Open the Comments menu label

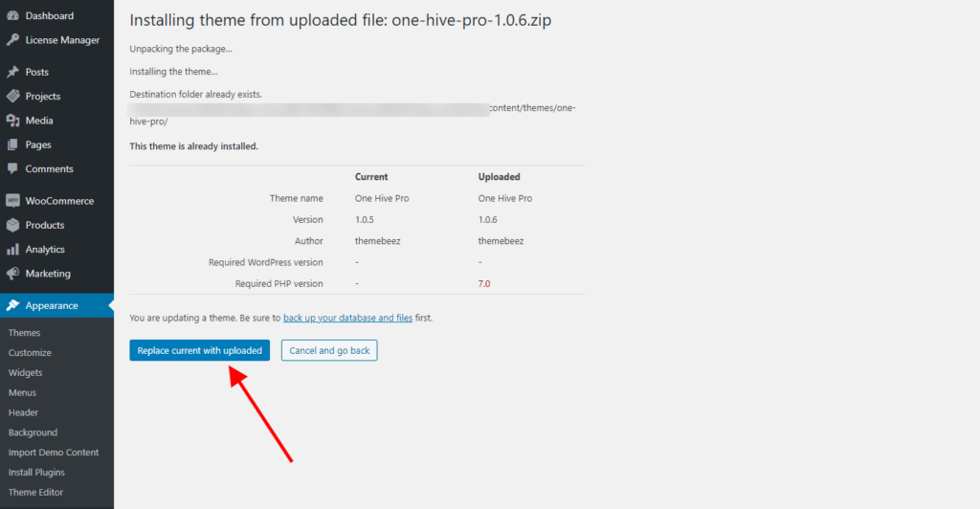[50, 168]
